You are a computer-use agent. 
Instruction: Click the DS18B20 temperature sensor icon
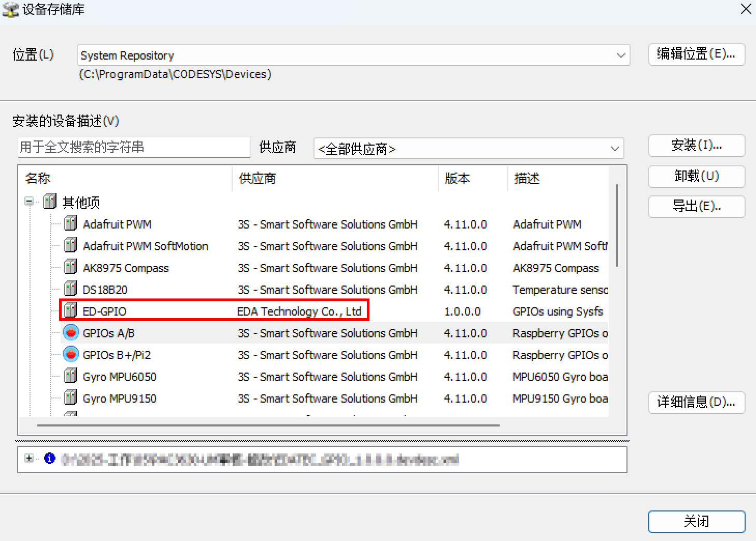70,289
